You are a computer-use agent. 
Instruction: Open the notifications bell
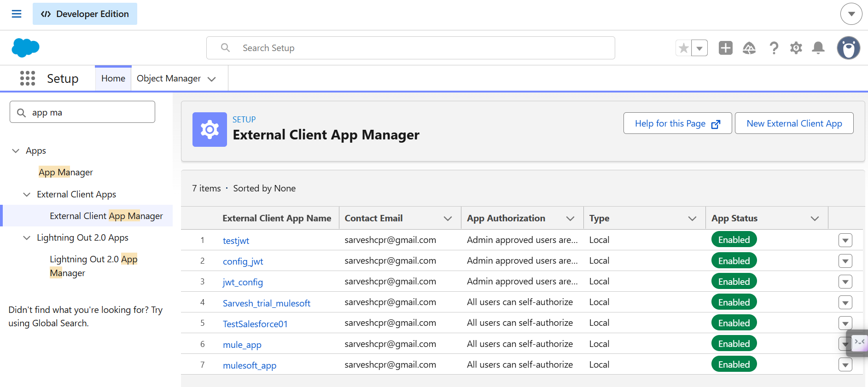[818, 48]
